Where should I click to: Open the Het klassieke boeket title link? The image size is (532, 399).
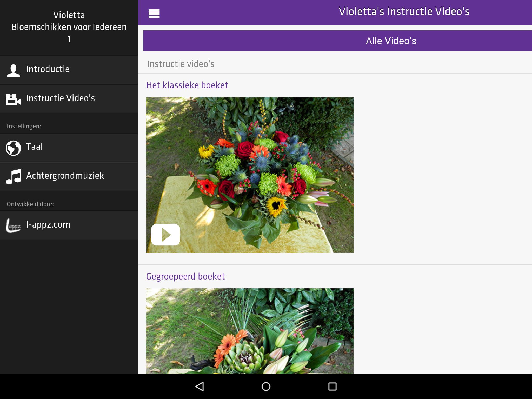(187, 85)
